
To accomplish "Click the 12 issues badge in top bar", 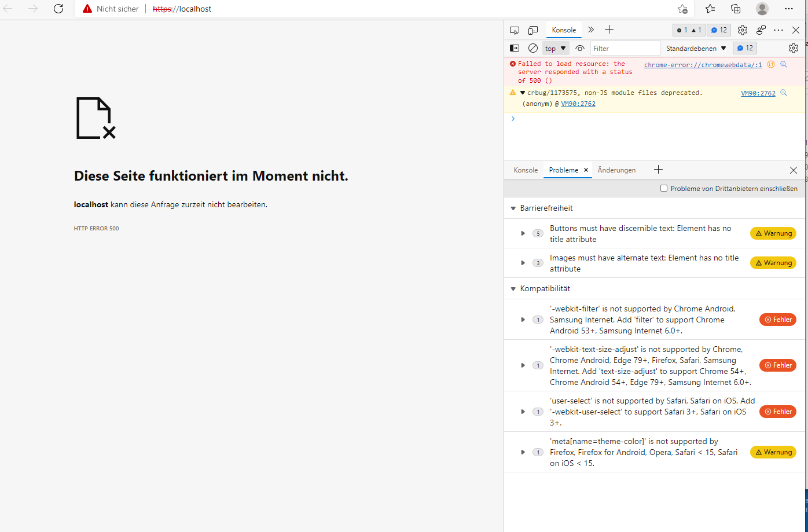I will 719,30.
